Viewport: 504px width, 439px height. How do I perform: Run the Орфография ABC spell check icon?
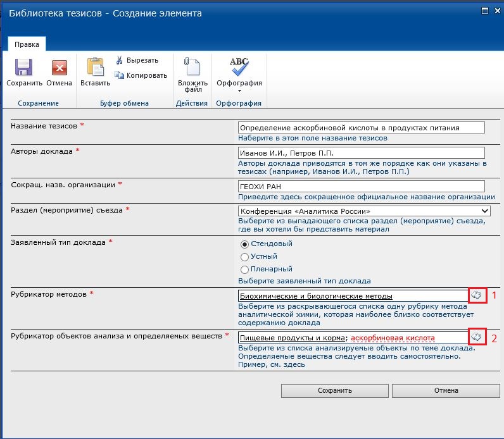click(239, 66)
